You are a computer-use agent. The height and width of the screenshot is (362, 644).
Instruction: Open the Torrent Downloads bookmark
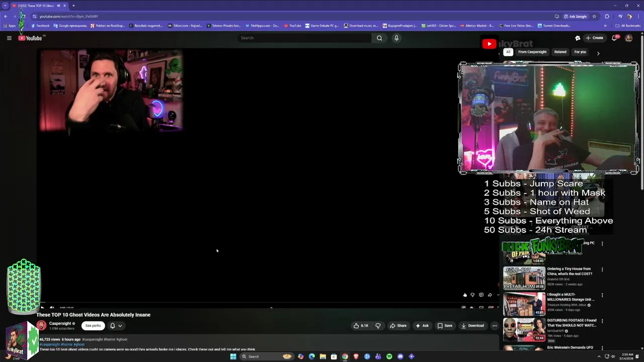coord(554,26)
